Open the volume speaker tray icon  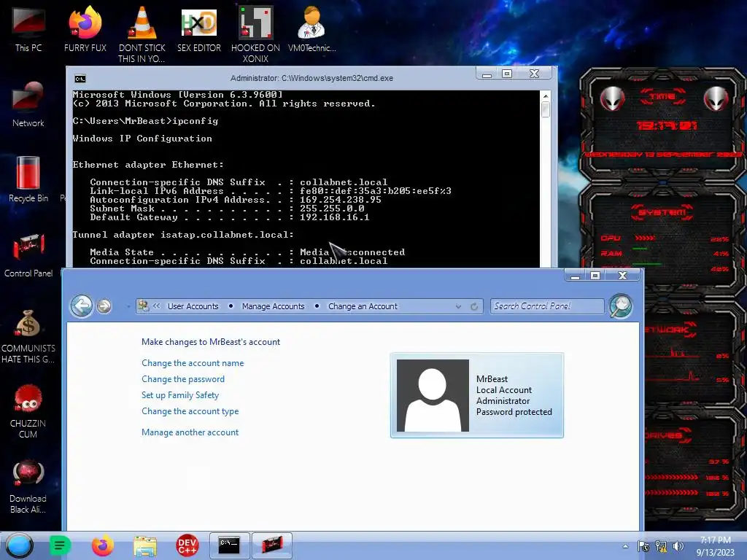coord(678,546)
